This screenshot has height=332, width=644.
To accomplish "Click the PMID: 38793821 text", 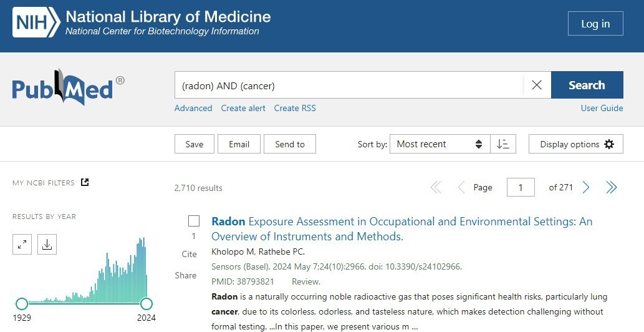I will coord(243,281).
